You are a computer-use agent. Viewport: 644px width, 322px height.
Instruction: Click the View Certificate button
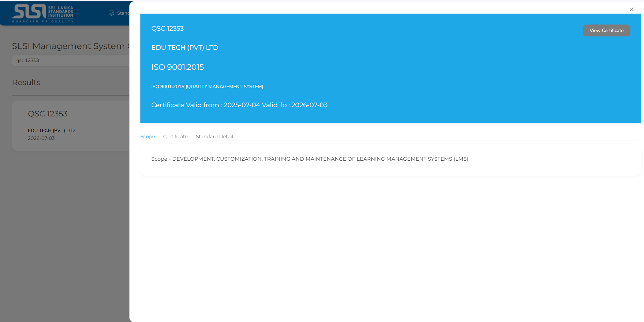coord(606,31)
